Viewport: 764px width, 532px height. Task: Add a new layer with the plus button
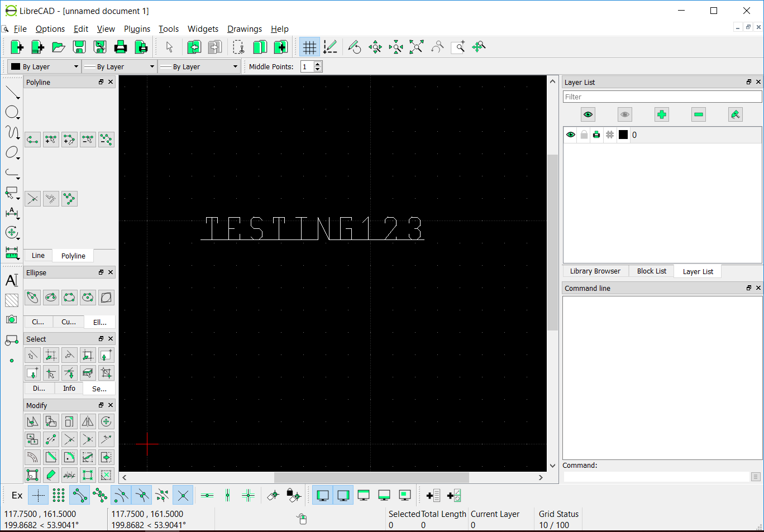point(661,114)
